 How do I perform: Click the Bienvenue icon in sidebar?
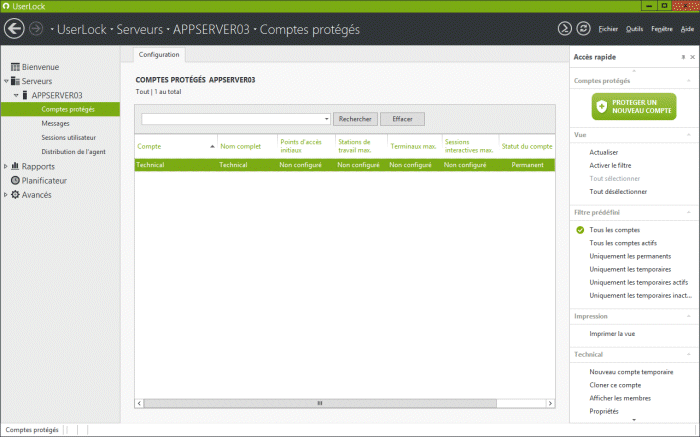point(15,67)
